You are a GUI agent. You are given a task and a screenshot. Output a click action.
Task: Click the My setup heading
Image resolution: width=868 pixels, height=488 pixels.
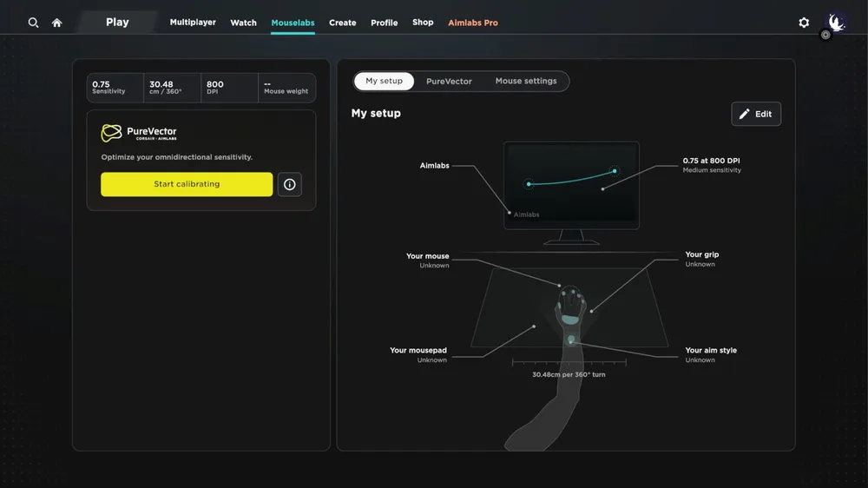pos(376,113)
